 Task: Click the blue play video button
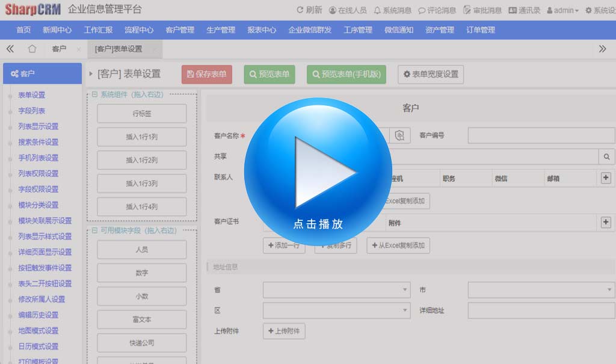318,172
